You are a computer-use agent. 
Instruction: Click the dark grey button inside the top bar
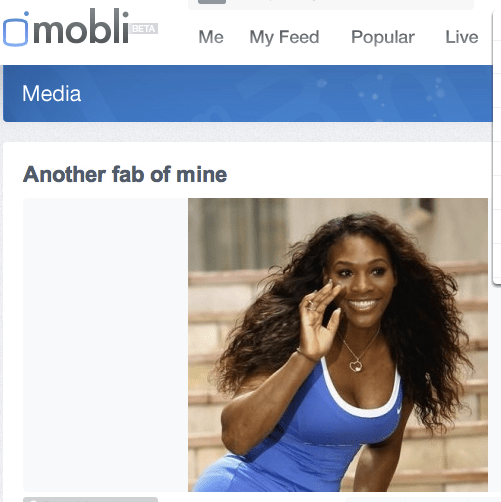click(x=212, y=2)
